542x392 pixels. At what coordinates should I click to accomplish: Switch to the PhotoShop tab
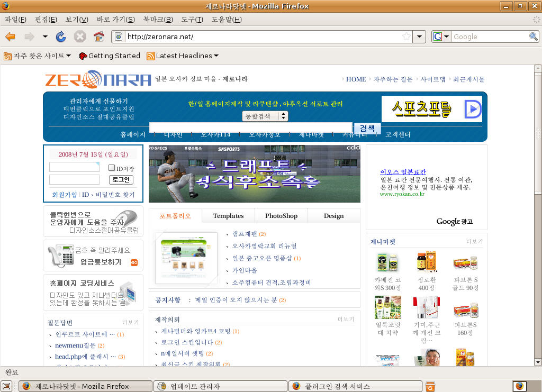[x=281, y=216]
